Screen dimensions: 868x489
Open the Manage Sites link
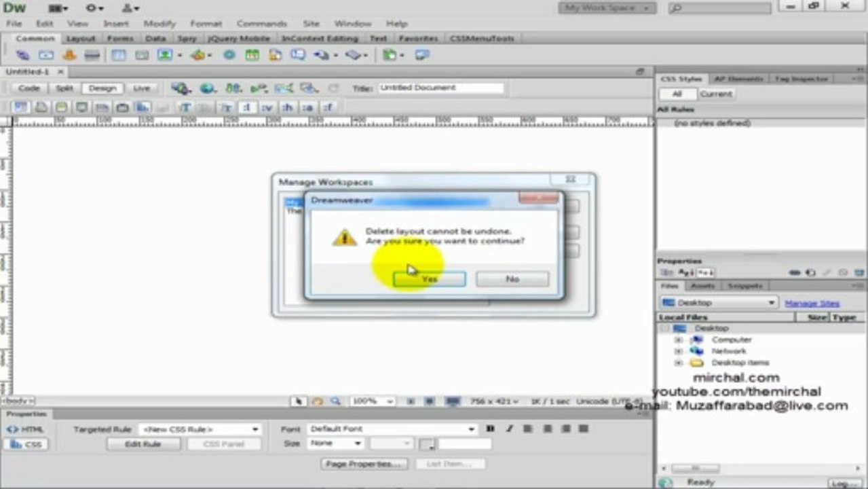812,304
